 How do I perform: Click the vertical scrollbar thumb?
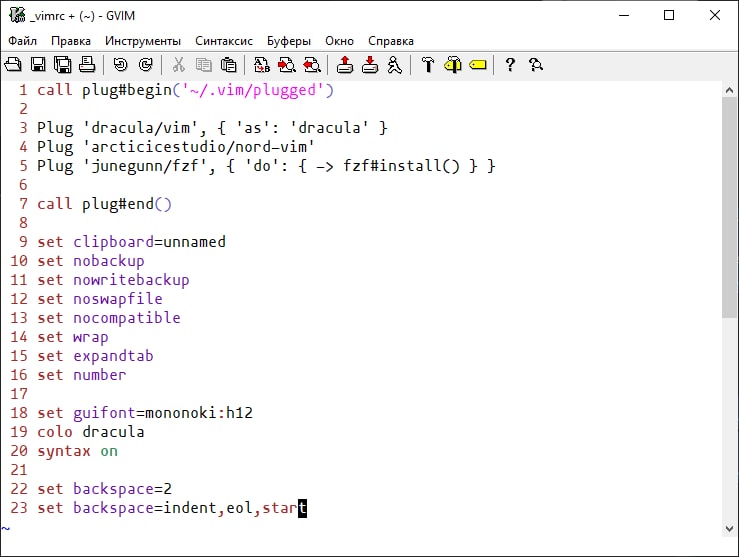tap(729, 208)
